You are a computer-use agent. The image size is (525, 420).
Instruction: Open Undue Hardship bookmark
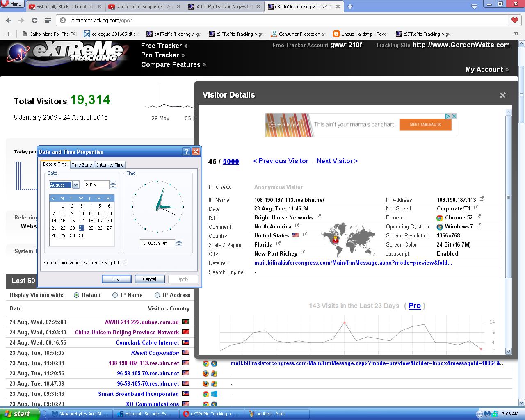pyautogui.click(x=361, y=34)
